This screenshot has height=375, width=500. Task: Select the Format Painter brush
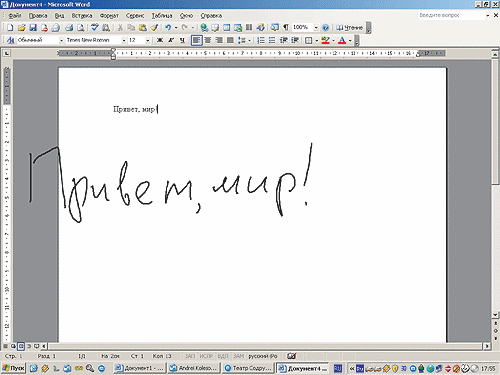tap(154, 28)
